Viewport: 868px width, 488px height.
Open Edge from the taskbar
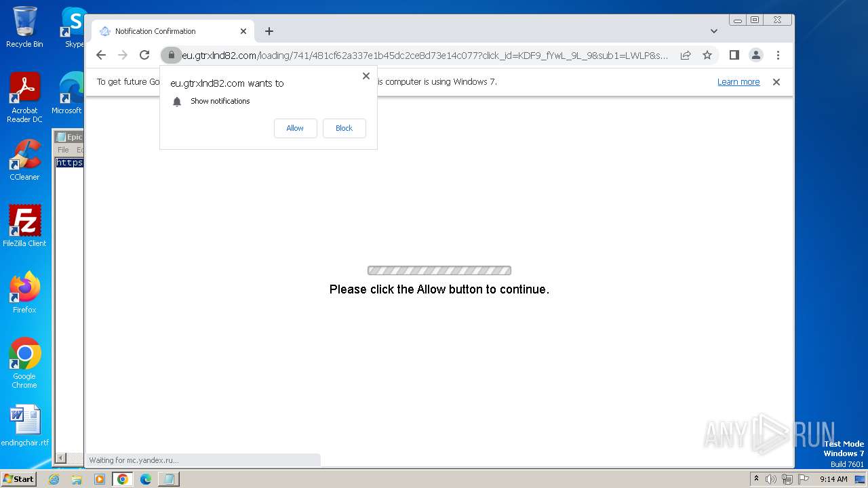(145, 479)
